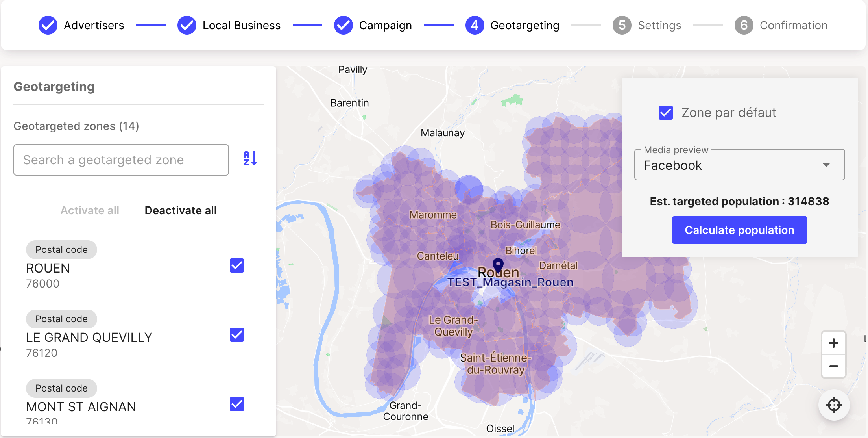Click the LE GRAND QUEVILLY zone name

coord(89,338)
